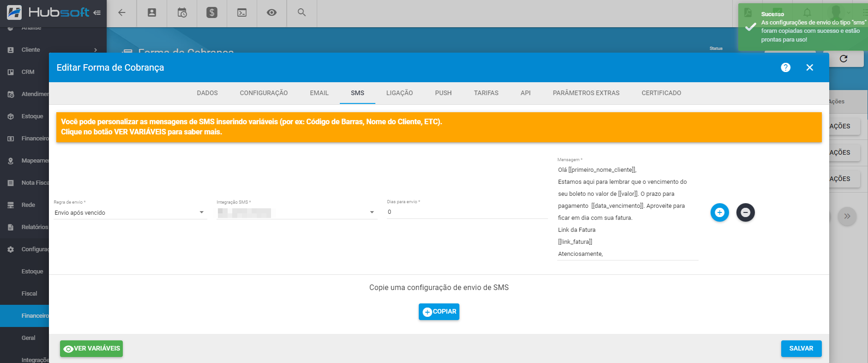Open help for Editar Forma de Cobrança
This screenshot has width=868, height=363.
pyautogui.click(x=786, y=67)
